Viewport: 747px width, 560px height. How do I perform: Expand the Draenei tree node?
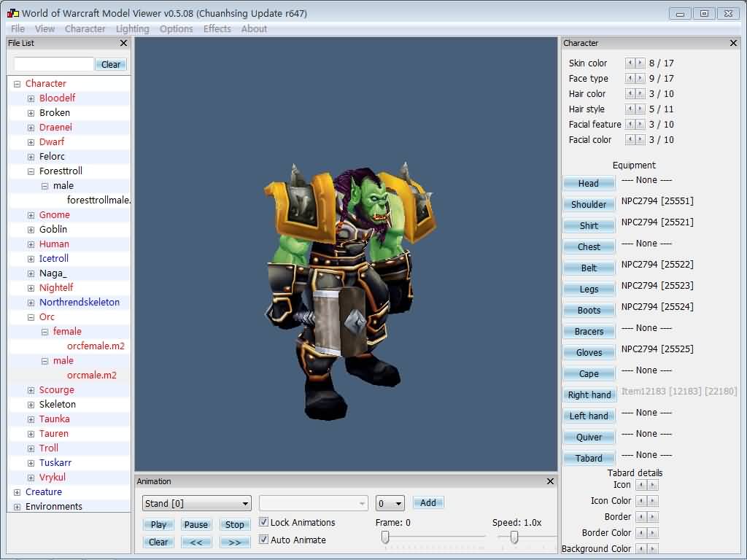pyautogui.click(x=31, y=128)
